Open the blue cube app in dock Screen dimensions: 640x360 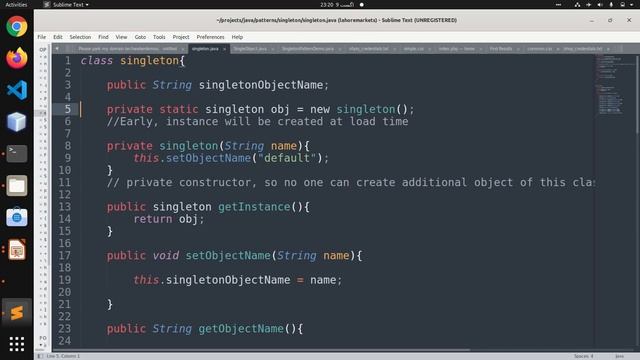tap(17, 122)
